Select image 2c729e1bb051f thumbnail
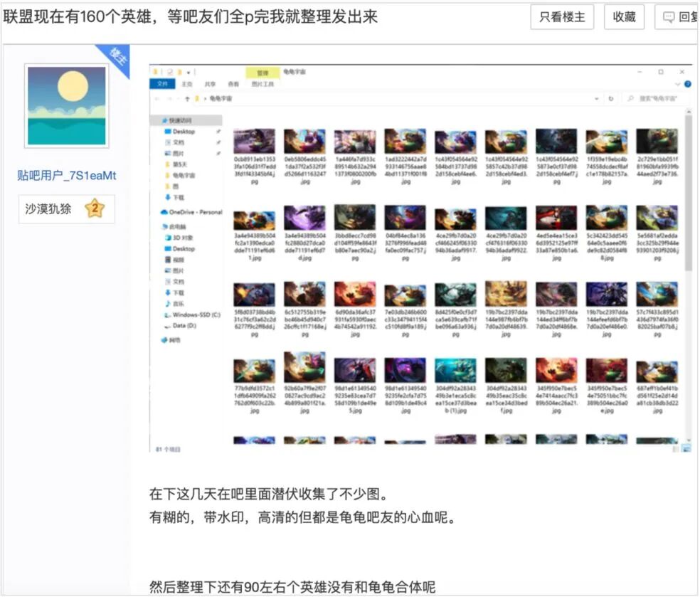This screenshot has height=597, width=700. [x=657, y=142]
